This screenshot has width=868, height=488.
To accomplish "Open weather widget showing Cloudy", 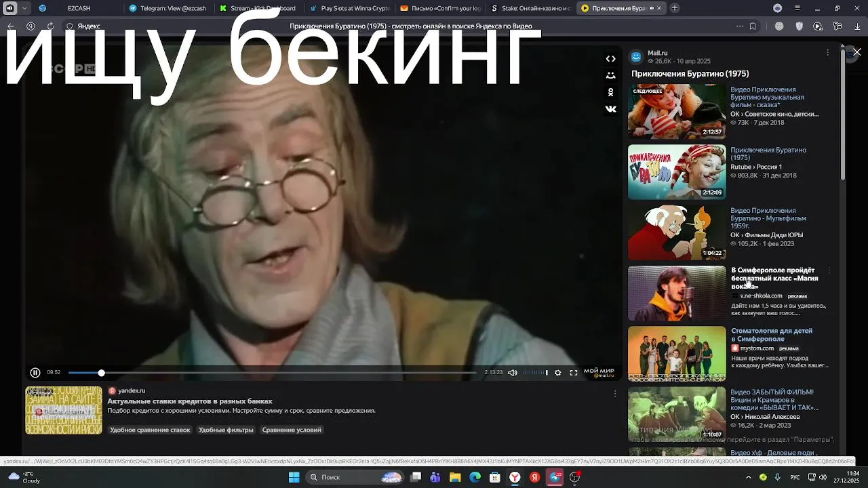I will (x=24, y=477).
